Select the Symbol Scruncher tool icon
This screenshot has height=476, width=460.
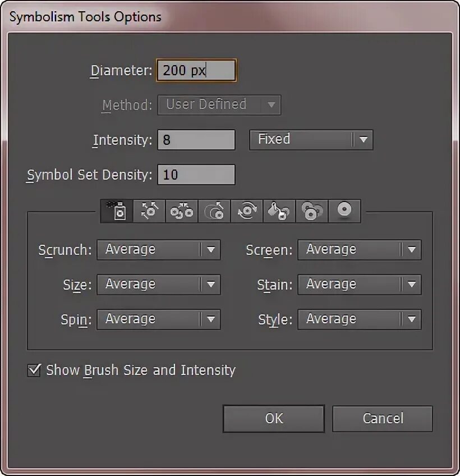(x=182, y=211)
